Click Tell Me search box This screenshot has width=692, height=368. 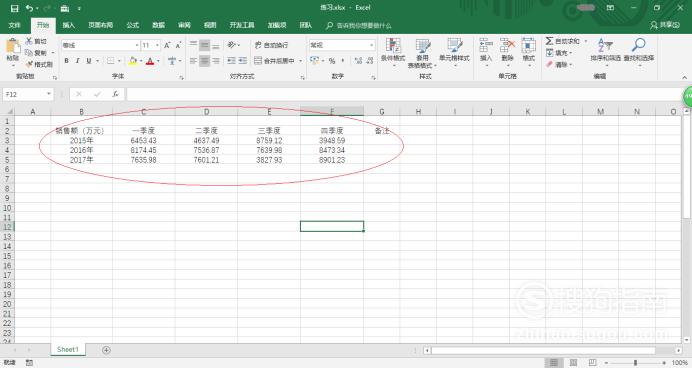tap(359, 26)
